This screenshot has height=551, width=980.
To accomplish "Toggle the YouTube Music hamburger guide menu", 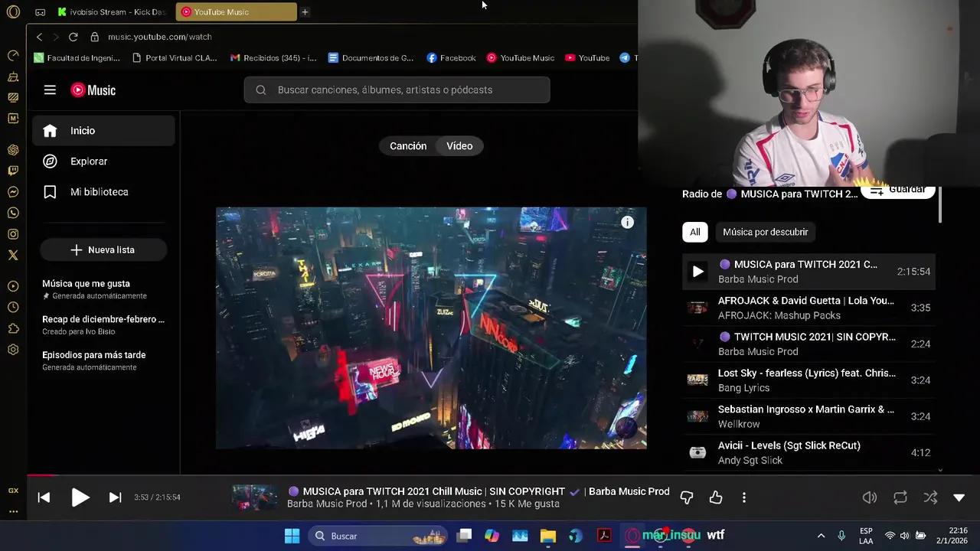I will coord(50,90).
